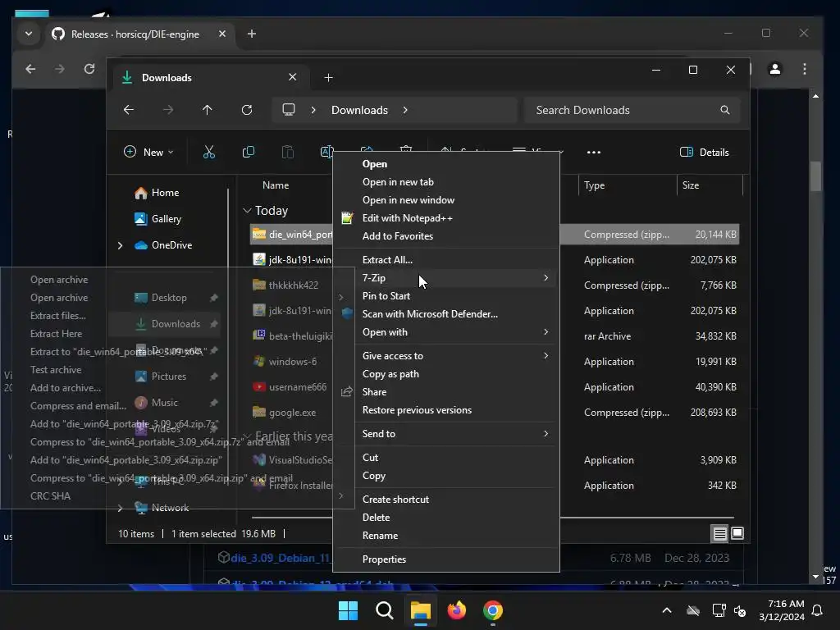Sort by the Type column header
This screenshot has height=630, width=840.
[594, 185]
